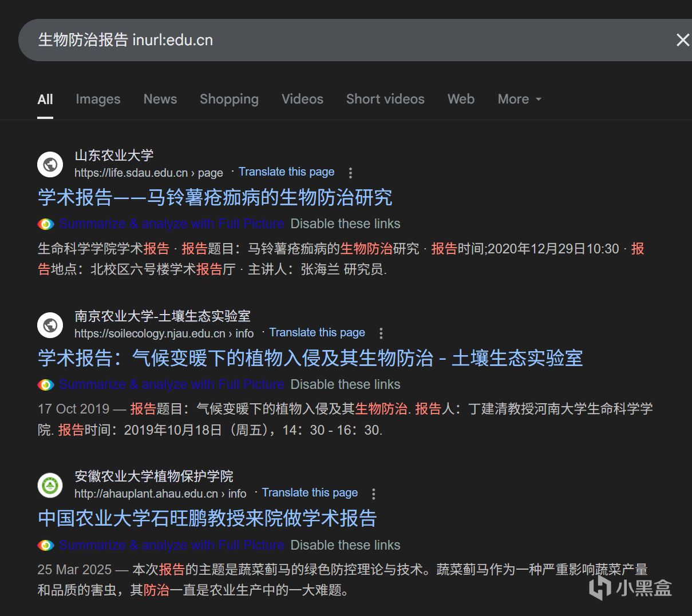This screenshot has height=616, width=692.
Task: Click the URL https://life.sdau.edu.cn › page
Action: pos(149,173)
